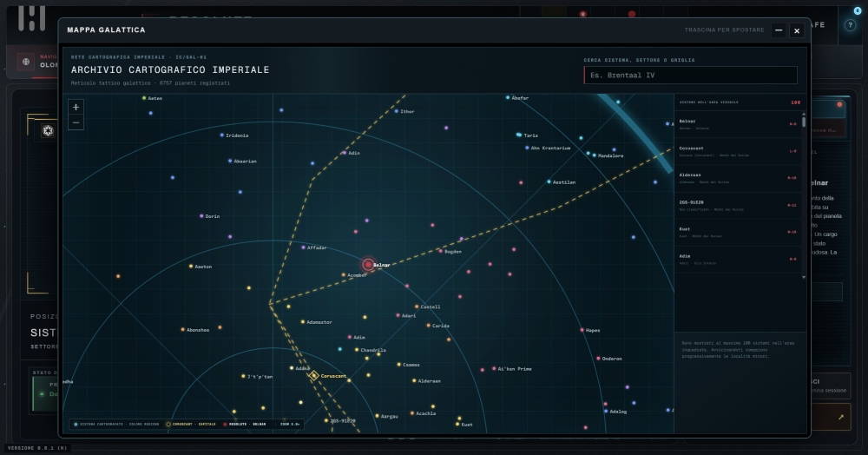This screenshot has width=868, height=455.
Task: Pick the Adamastor planet marker
Action: (303, 321)
